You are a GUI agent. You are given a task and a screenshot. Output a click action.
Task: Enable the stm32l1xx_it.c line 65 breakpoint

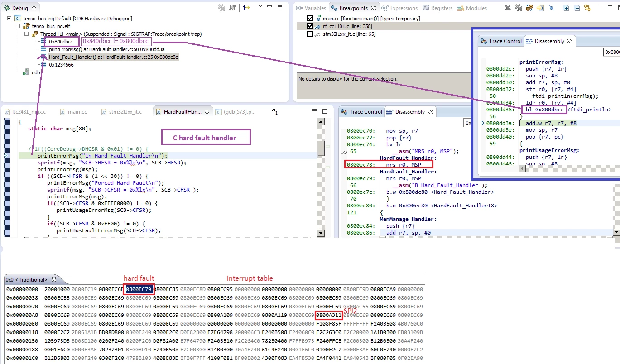click(x=310, y=34)
